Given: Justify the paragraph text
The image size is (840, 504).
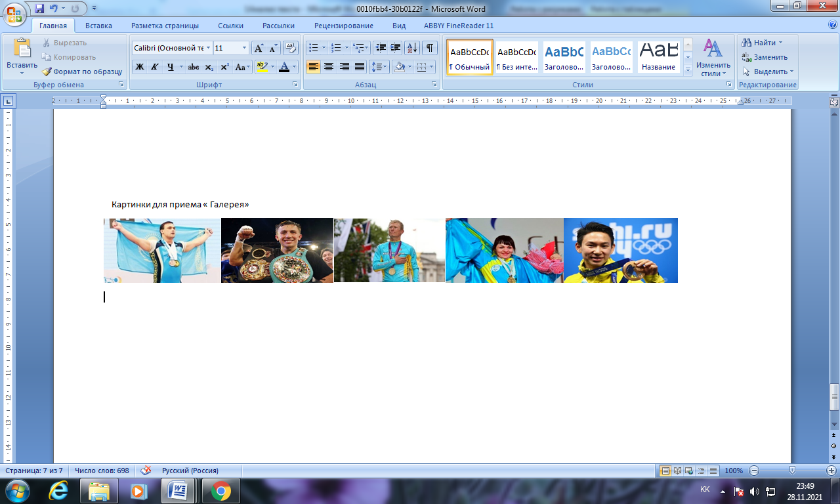Looking at the screenshot, I should pos(360,67).
